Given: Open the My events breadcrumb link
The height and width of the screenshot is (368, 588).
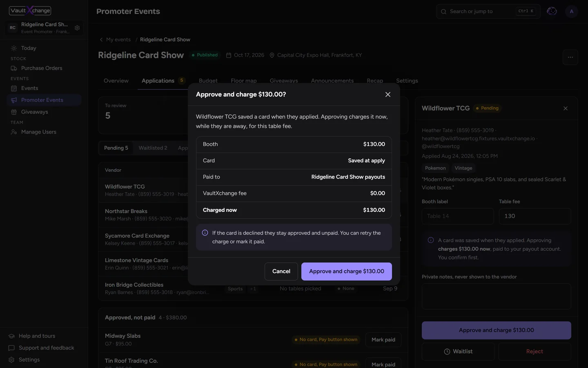Looking at the screenshot, I should pos(118,40).
